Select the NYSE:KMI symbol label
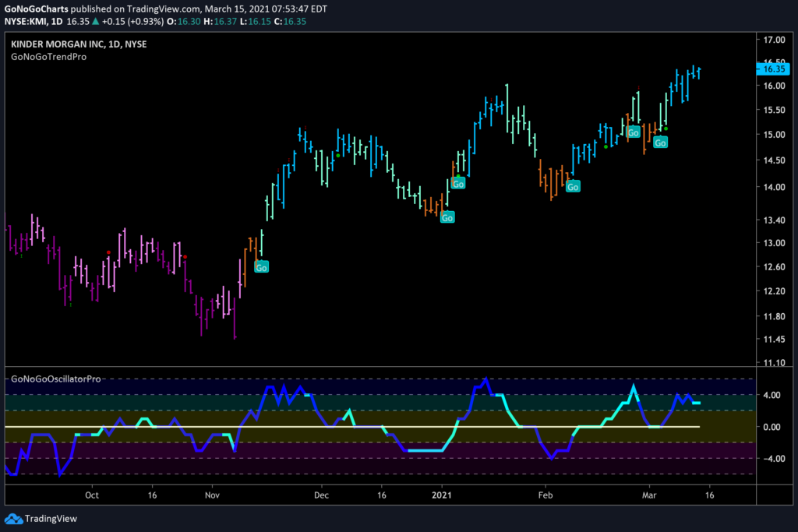Screen dimensions: 798x532 tap(26, 21)
